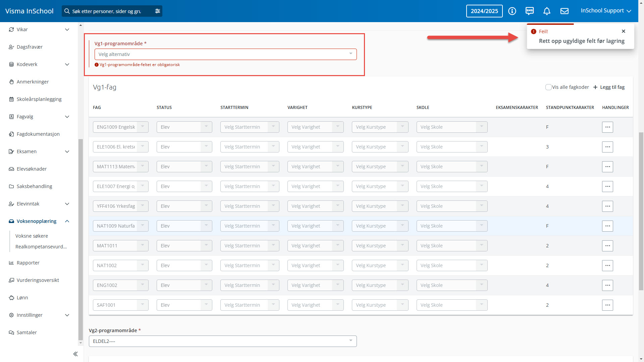Open the mail inbox icon

click(565, 11)
